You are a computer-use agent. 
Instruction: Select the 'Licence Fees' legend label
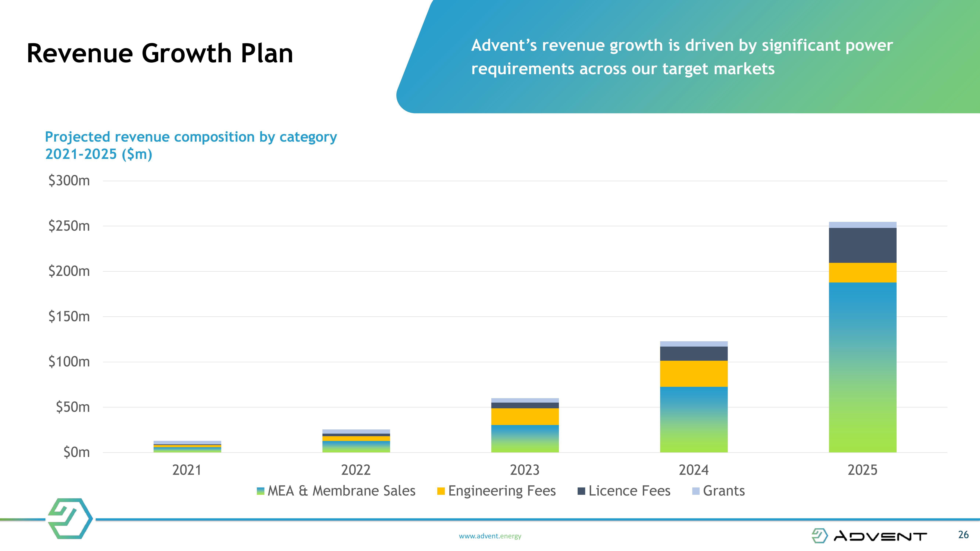[x=630, y=491]
